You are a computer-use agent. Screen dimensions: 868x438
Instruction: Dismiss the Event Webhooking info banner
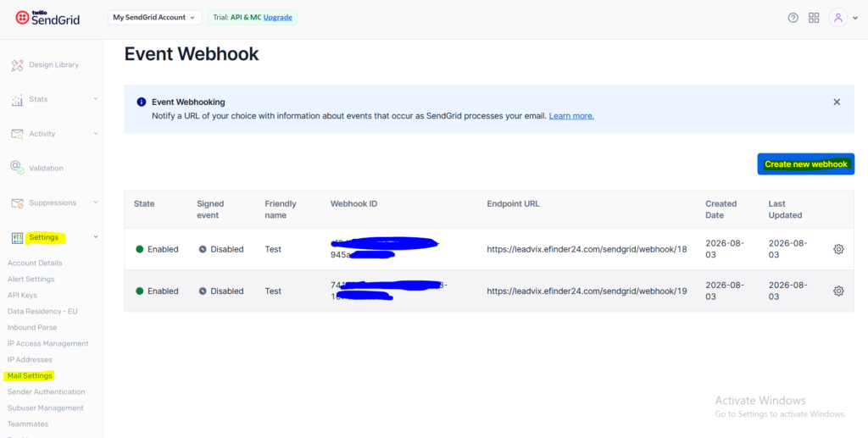[x=837, y=102]
